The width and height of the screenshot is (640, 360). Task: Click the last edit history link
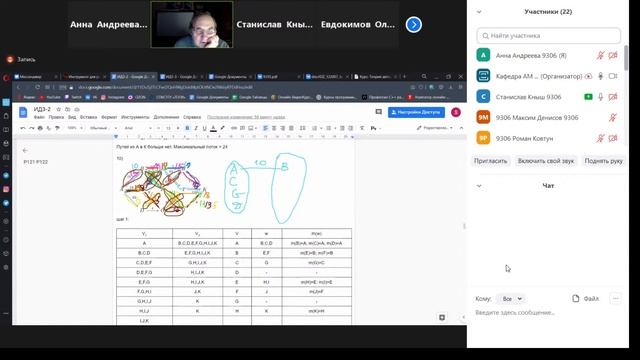coord(246,117)
